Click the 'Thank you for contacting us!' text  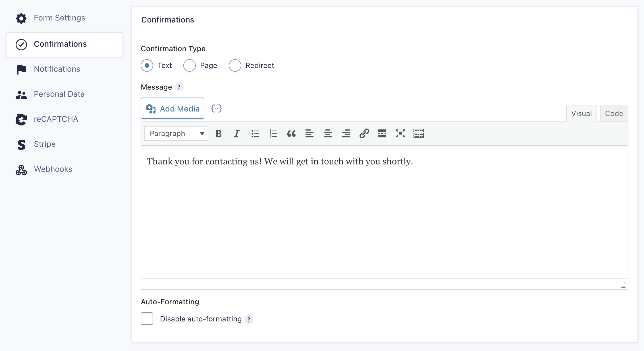point(204,161)
